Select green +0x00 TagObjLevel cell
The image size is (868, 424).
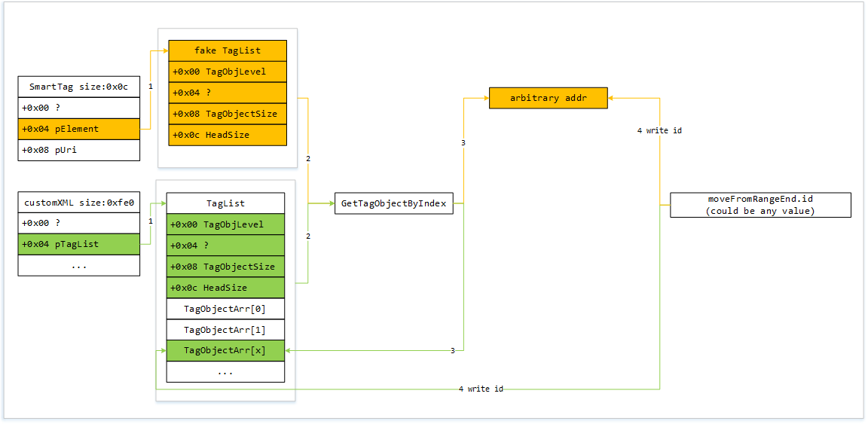(225, 224)
